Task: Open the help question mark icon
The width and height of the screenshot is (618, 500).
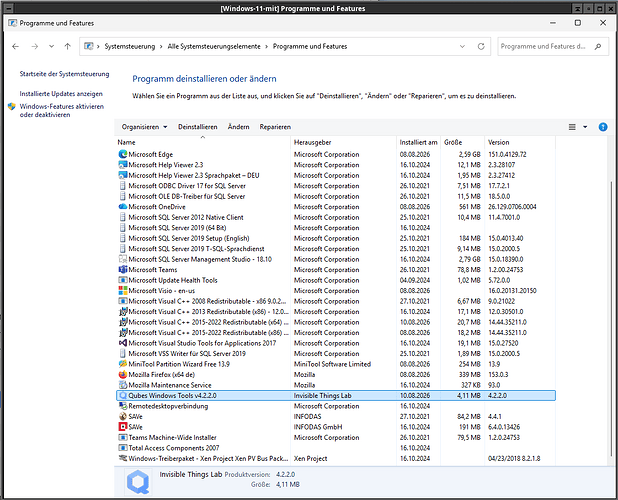Action: pos(603,127)
